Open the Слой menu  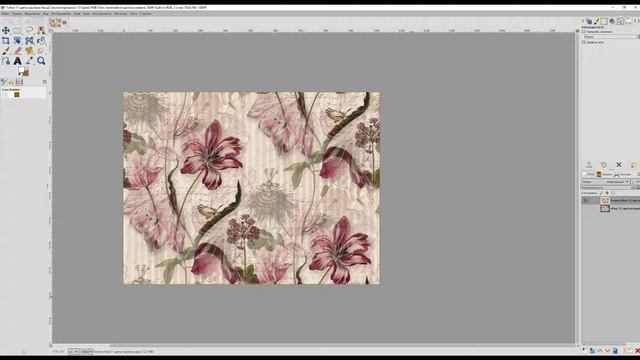pyautogui.click(x=77, y=13)
